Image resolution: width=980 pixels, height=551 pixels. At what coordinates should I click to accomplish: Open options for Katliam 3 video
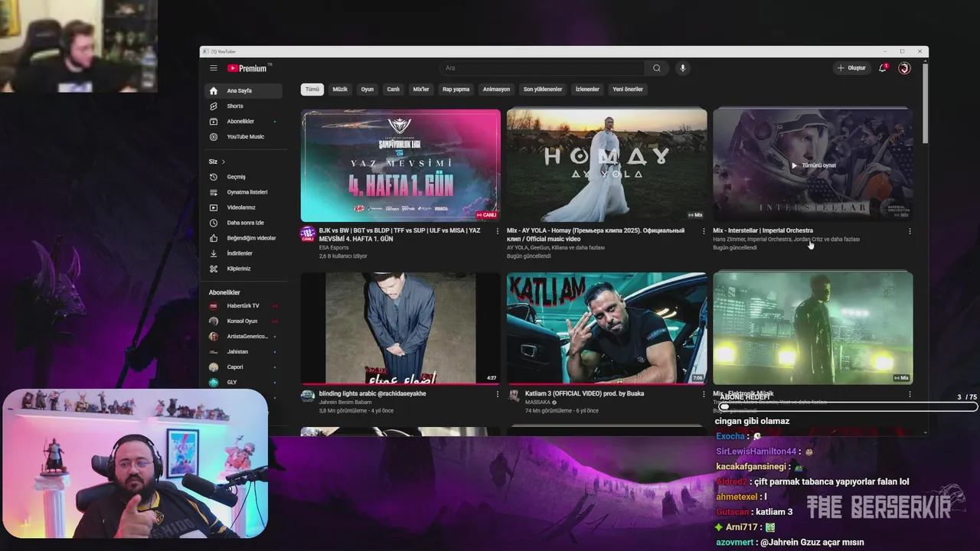[x=704, y=394]
